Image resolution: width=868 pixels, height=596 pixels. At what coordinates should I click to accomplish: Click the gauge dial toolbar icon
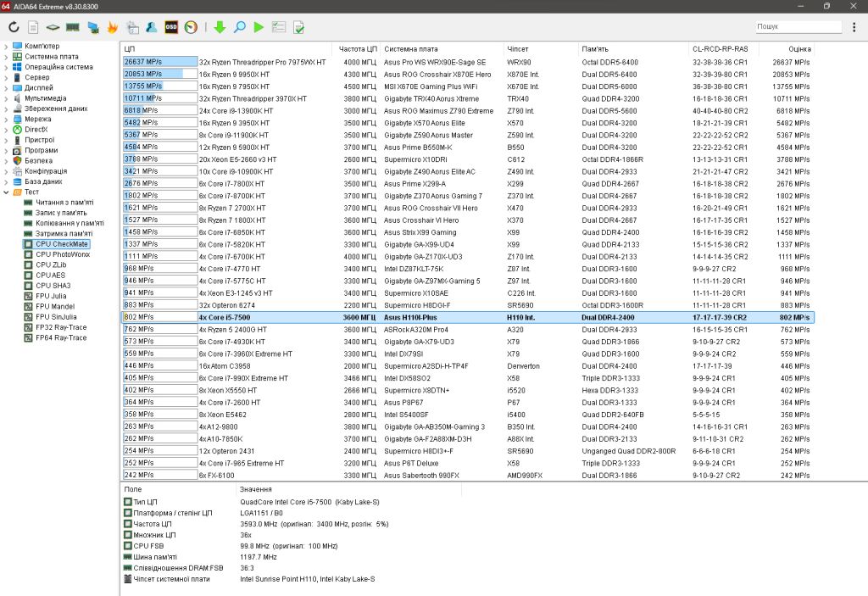[191, 27]
